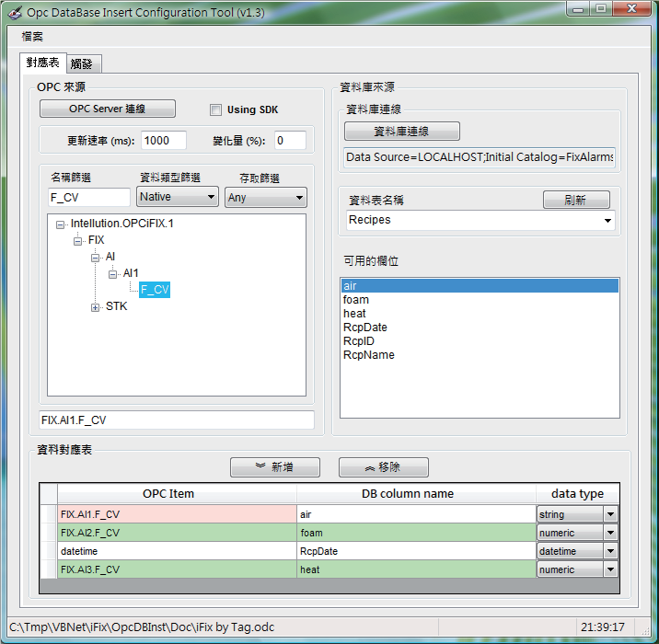Viewport: 659px width, 644px height.
Task: Click the 刷新 refresh button
Action: point(576,200)
